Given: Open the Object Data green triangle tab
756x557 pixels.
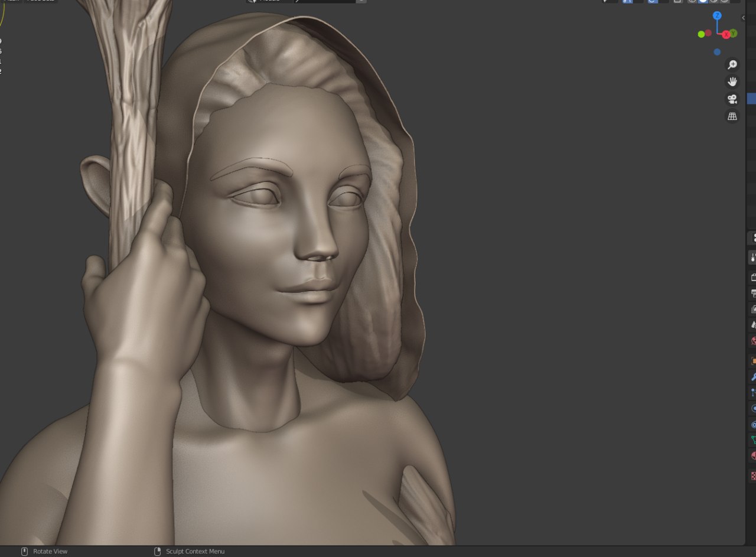Looking at the screenshot, I should [x=753, y=440].
